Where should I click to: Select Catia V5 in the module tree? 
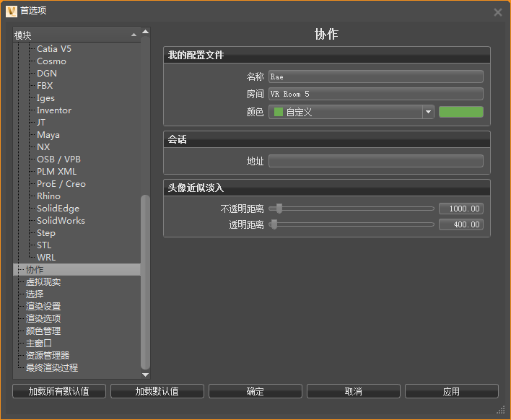(x=54, y=49)
